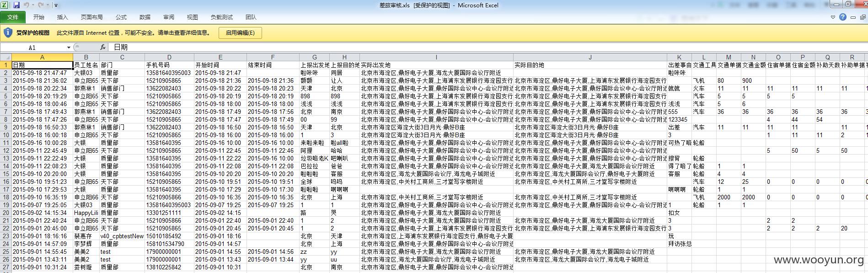Select column J header
The width and height of the screenshot is (868, 273).
(x=590, y=57)
